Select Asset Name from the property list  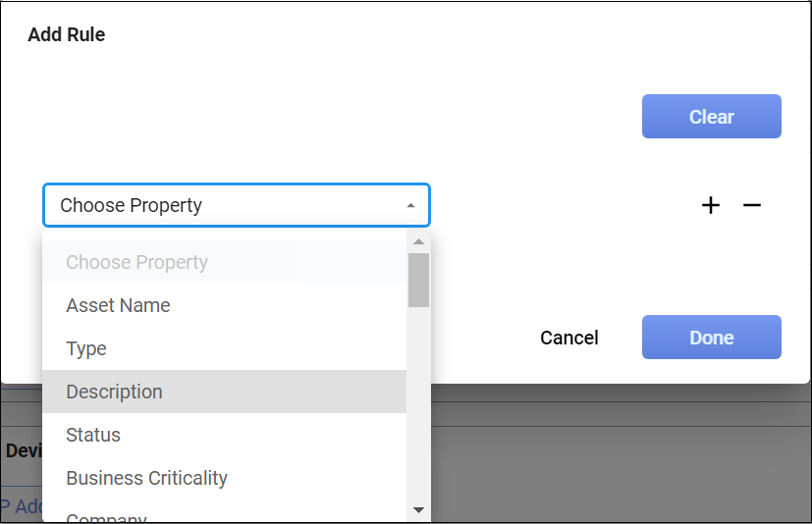pyautogui.click(x=118, y=305)
